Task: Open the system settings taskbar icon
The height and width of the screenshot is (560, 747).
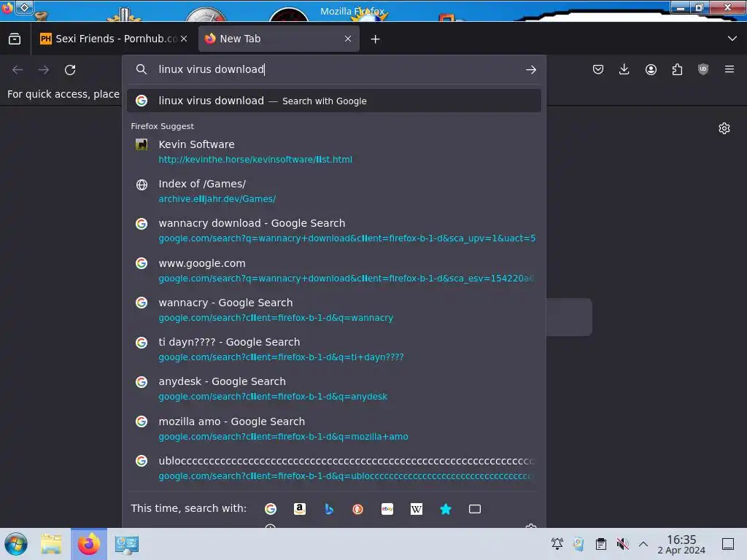Action: point(127,544)
